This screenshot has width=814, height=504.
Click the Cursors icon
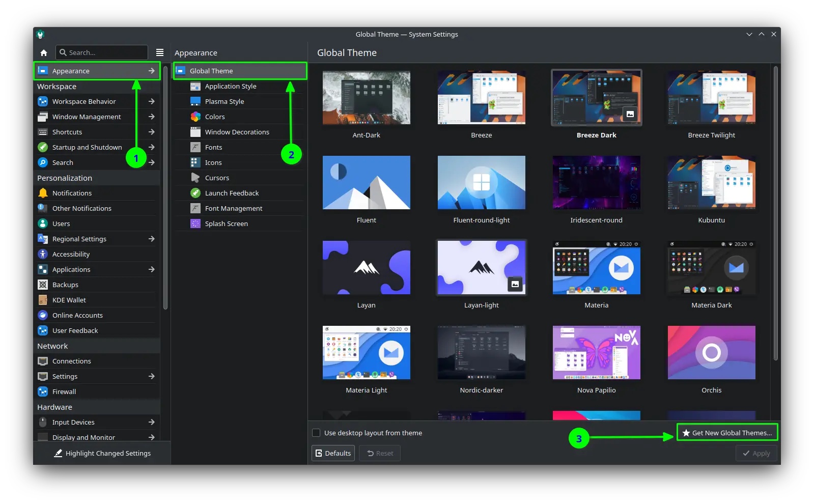195,178
